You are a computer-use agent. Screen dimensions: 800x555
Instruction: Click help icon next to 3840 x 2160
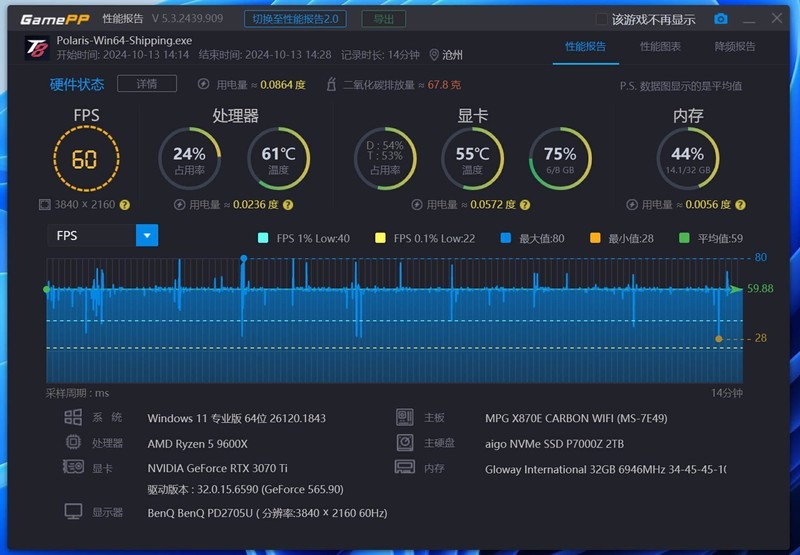click(x=124, y=205)
